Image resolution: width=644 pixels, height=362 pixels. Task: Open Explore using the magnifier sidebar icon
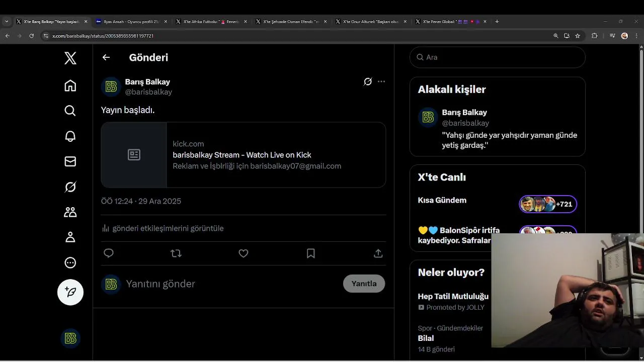click(70, 111)
